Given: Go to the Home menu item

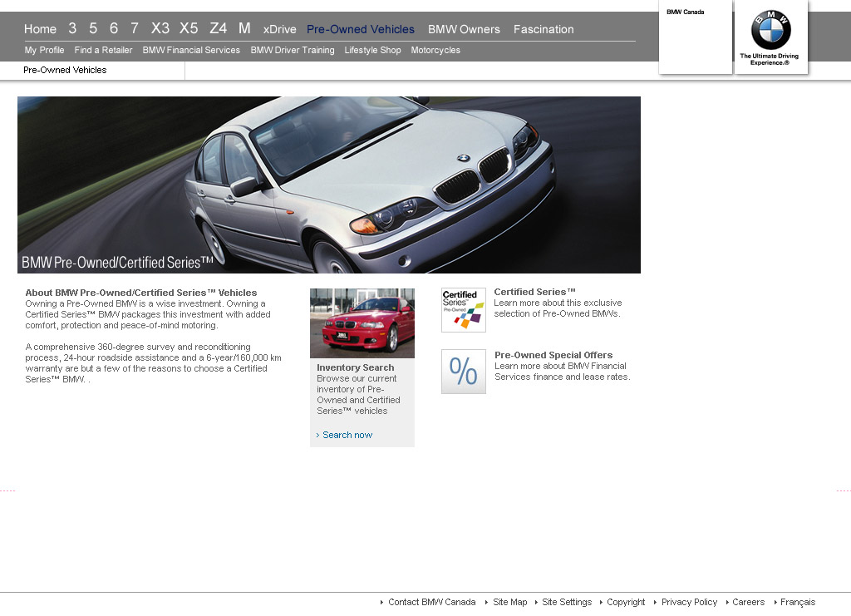Looking at the screenshot, I should 40,29.
